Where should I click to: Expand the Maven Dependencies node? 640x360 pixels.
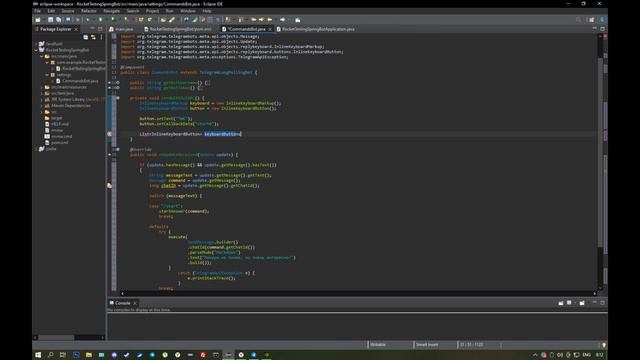coord(42,105)
